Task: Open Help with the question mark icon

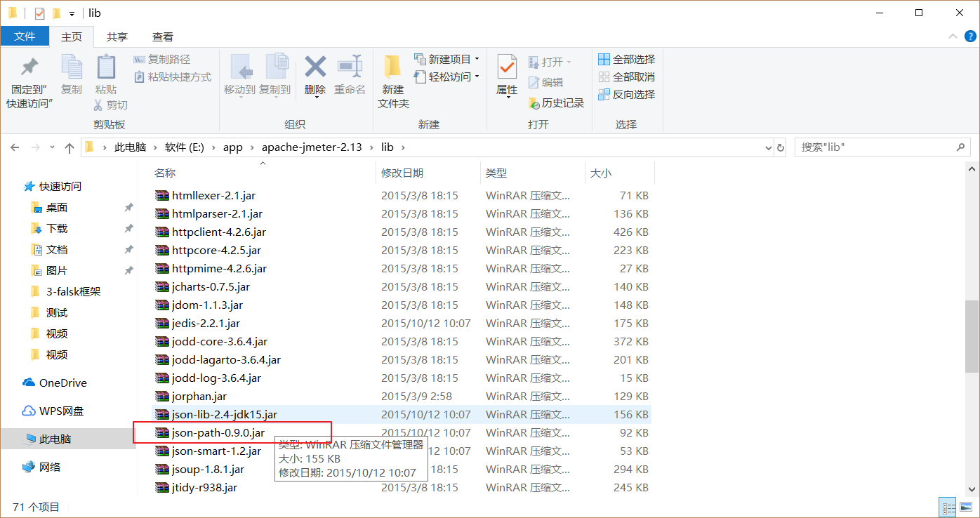Action: click(969, 36)
